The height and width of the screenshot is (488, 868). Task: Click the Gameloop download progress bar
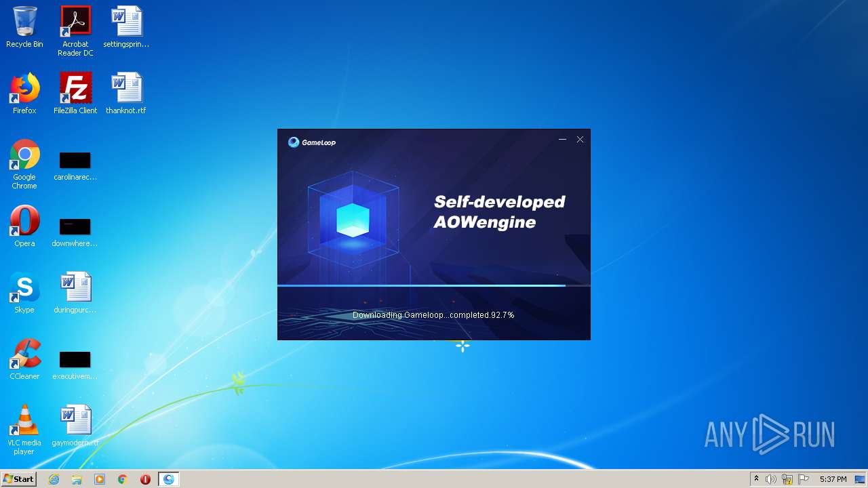(434, 286)
